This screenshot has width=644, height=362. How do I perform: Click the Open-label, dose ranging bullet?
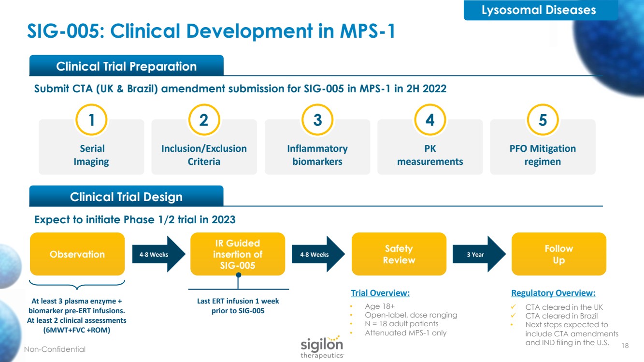(x=411, y=315)
